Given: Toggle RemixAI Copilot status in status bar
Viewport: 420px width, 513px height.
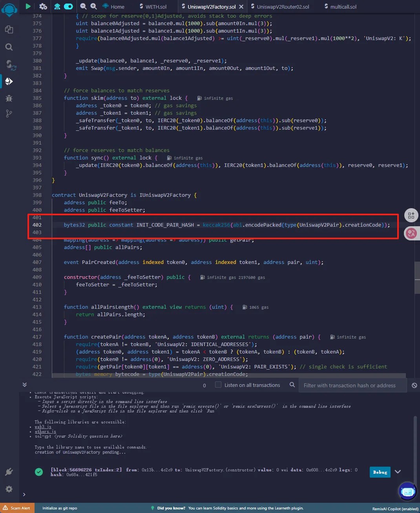Looking at the screenshot, I should click(395, 509).
